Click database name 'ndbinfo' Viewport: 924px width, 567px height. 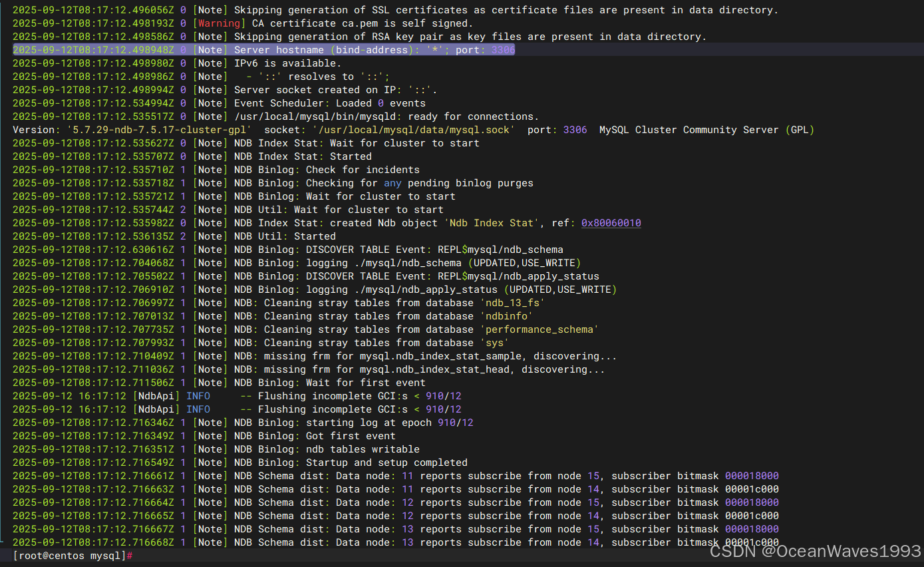click(506, 316)
